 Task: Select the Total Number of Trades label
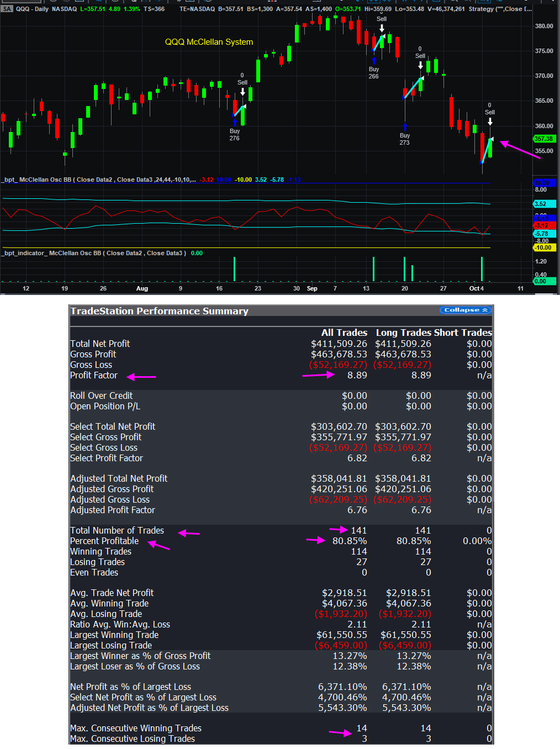[117, 530]
